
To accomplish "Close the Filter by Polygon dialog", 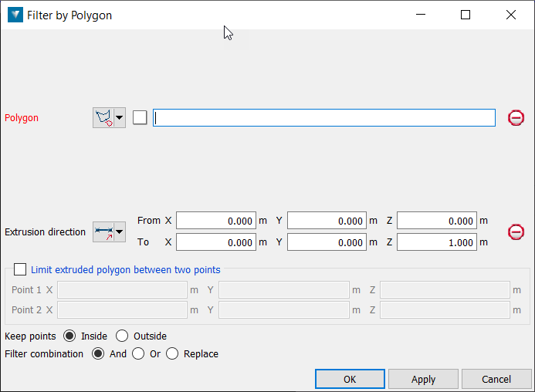I will click(511, 15).
